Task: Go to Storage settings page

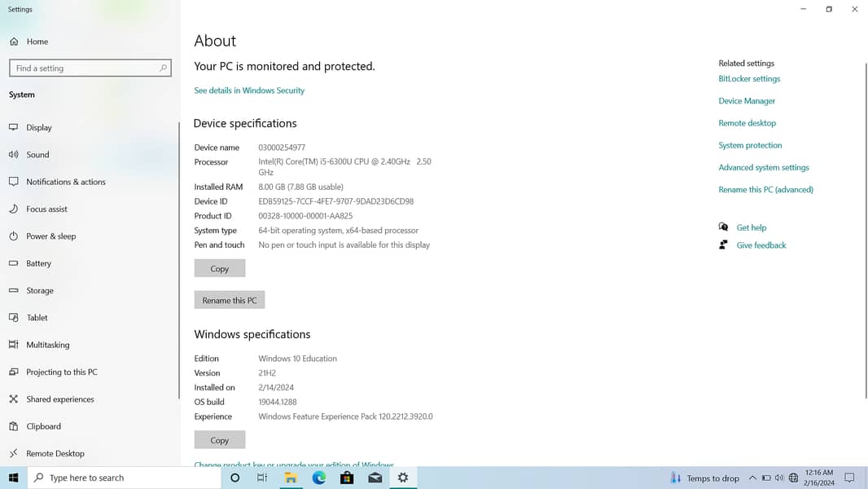Action: coord(39,291)
